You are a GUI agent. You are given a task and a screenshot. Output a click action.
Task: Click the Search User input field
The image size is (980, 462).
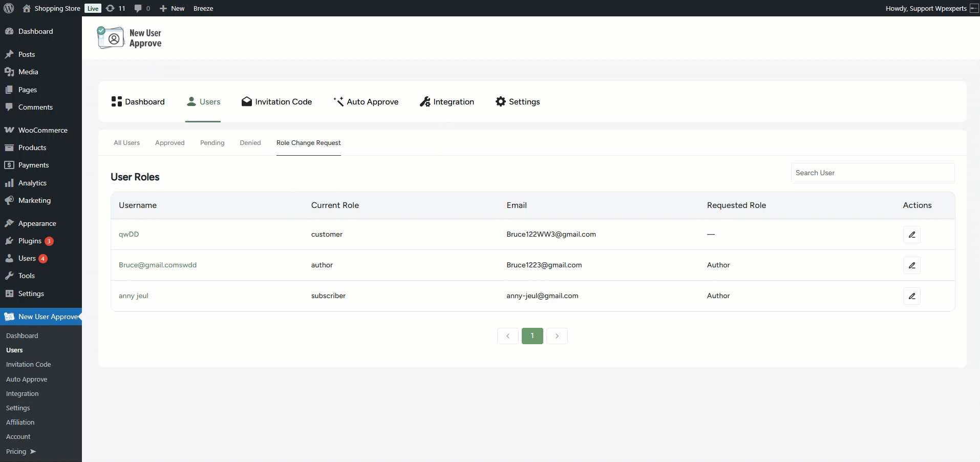click(x=872, y=173)
